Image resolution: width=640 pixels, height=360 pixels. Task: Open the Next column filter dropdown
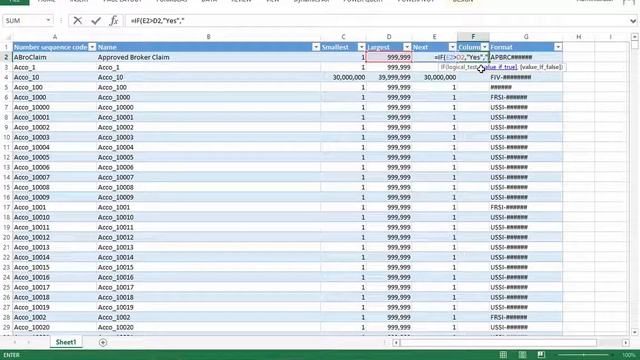[452, 47]
